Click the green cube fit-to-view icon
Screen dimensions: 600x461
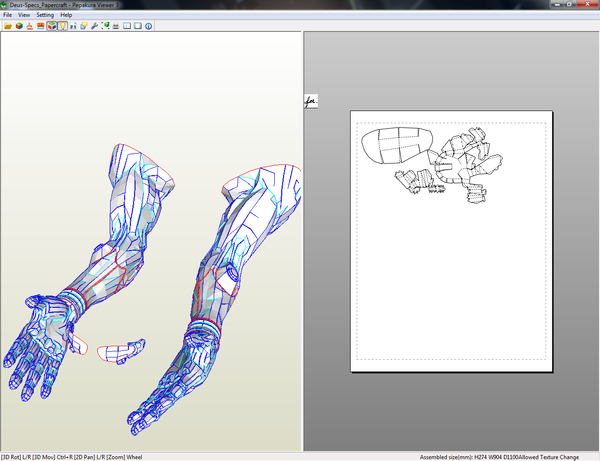(105, 26)
